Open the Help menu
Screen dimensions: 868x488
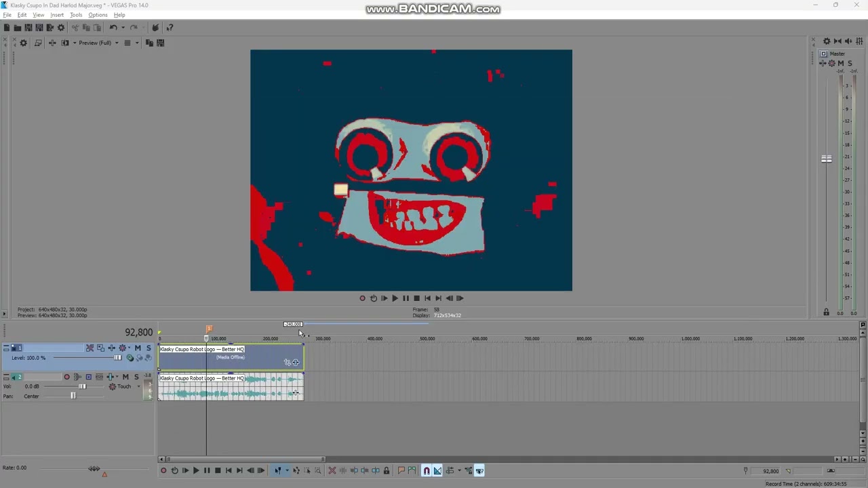119,15
